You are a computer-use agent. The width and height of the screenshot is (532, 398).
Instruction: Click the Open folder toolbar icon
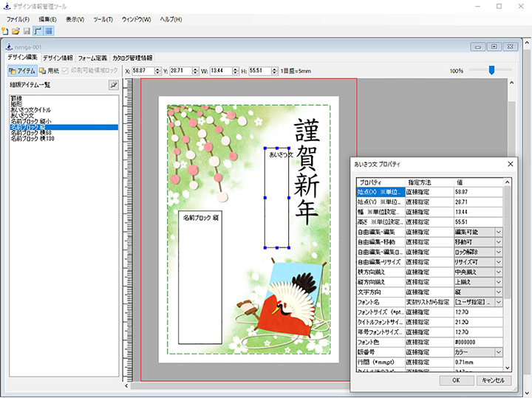click(16, 31)
